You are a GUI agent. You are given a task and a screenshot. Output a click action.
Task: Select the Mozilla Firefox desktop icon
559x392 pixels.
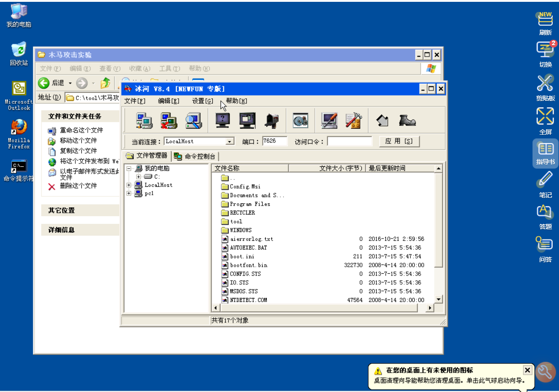click(19, 134)
